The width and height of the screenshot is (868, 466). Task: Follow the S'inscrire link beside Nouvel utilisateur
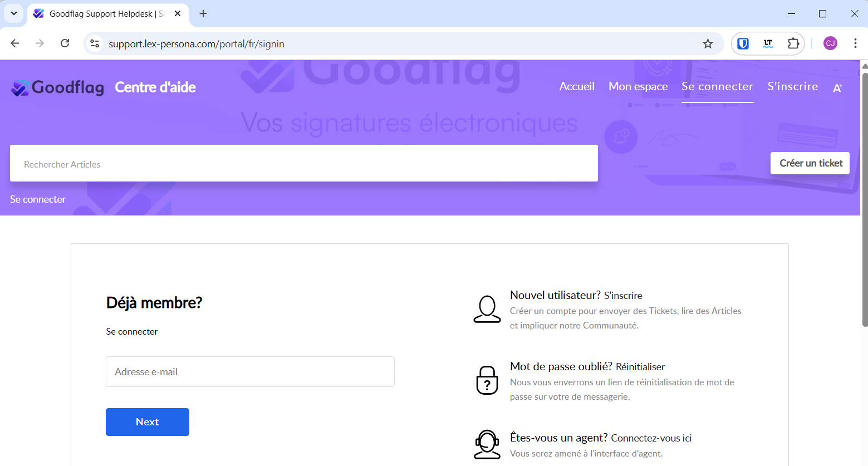pyautogui.click(x=623, y=296)
